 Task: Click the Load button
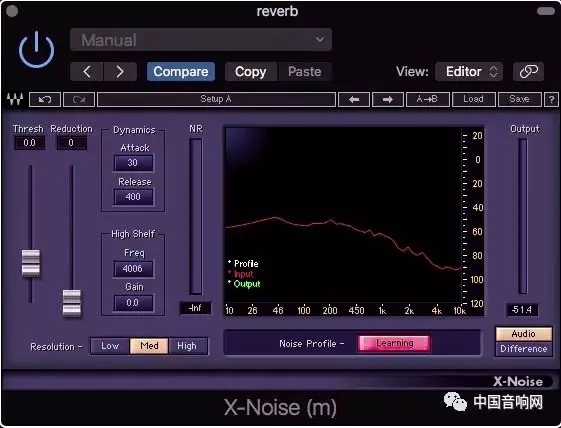[x=474, y=99]
